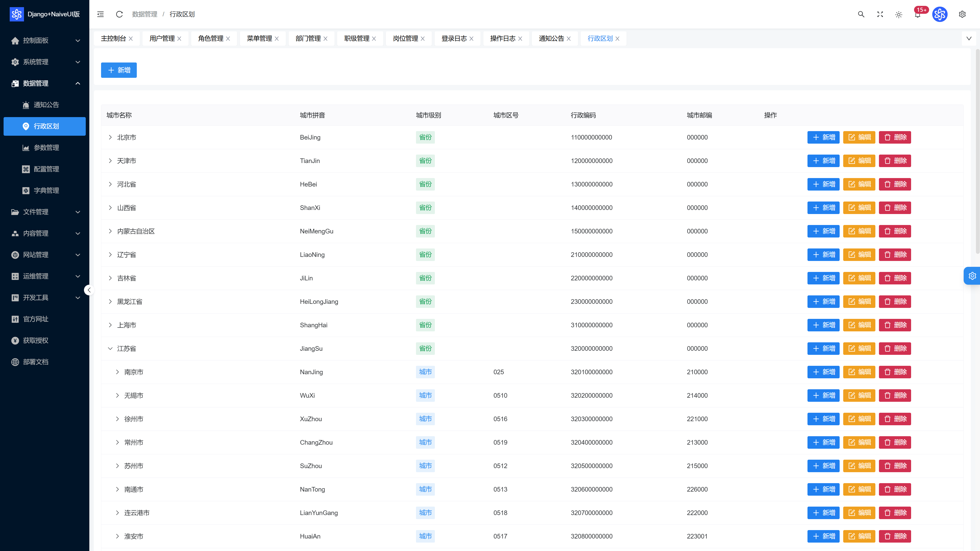Close the 通知公告 tab
980x551 pixels.
pos(569,39)
